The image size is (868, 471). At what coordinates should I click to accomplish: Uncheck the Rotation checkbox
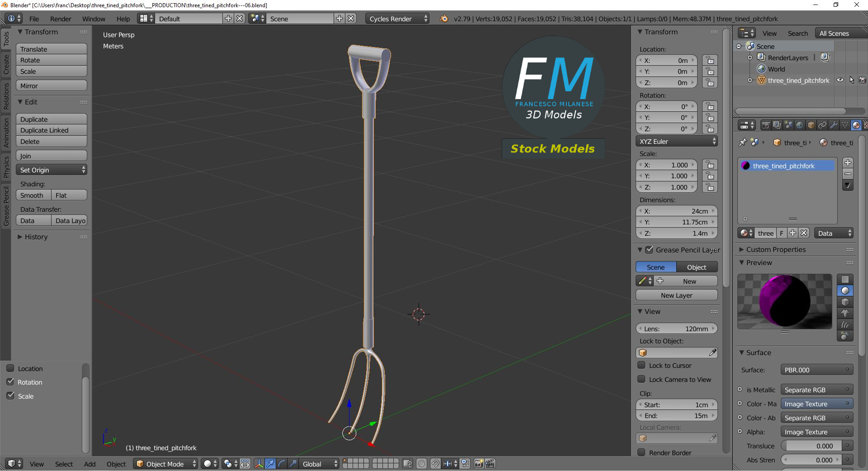pyautogui.click(x=10, y=382)
